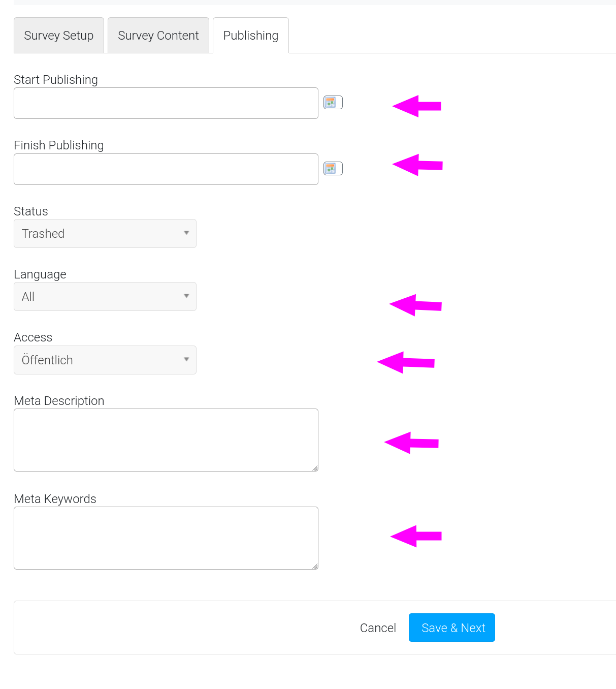The width and height of the screenshot is (616, 689).
Task: Click the Meta Keywords field label
Action: pyautogui.click(x=55, y=499)
